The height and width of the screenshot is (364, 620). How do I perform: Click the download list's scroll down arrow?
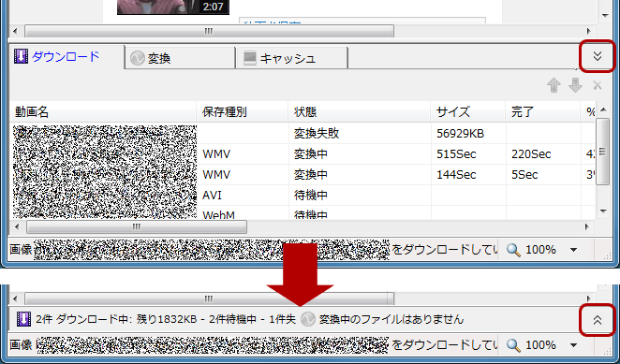(x=602, y=211)
